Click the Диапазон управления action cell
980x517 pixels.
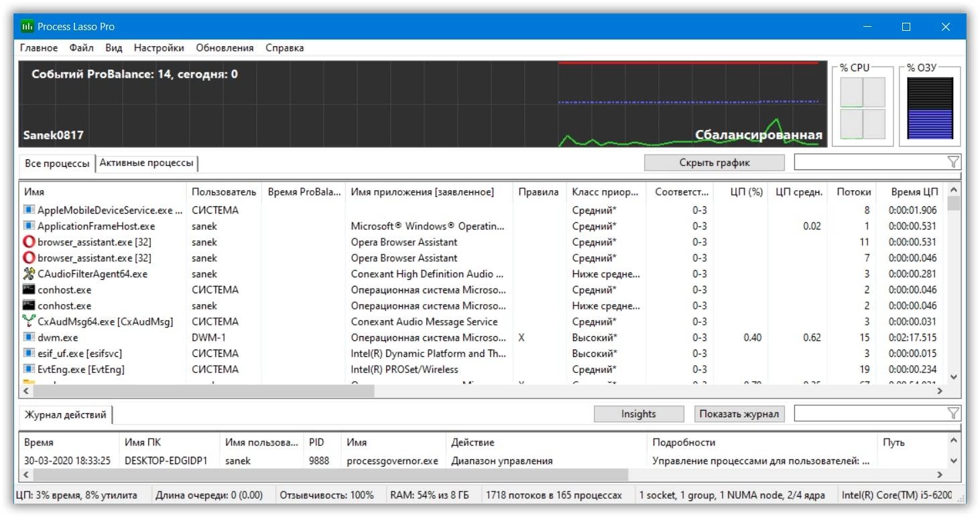point(502,461)
